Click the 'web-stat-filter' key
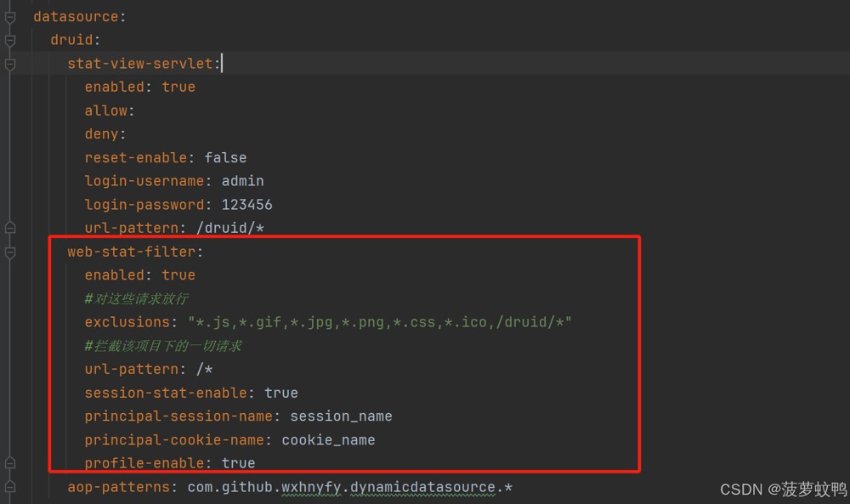The height and width of the screenshot is (504, 850). (x=131, y=252)
